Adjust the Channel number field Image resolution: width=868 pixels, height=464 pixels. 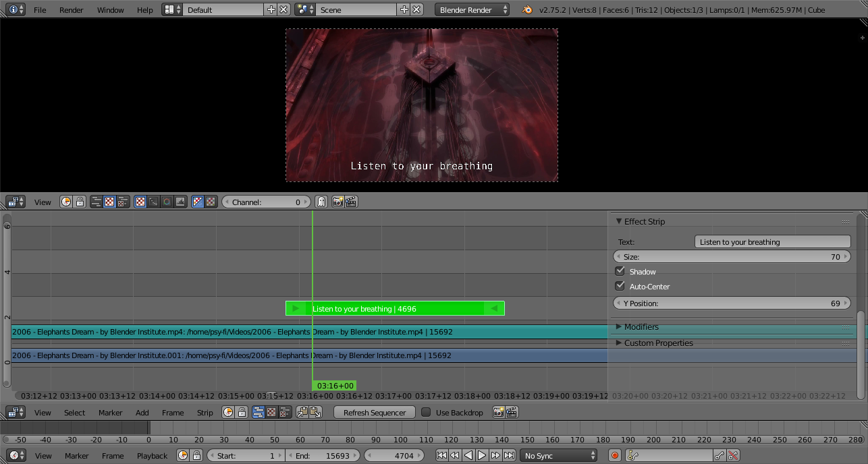267,202
